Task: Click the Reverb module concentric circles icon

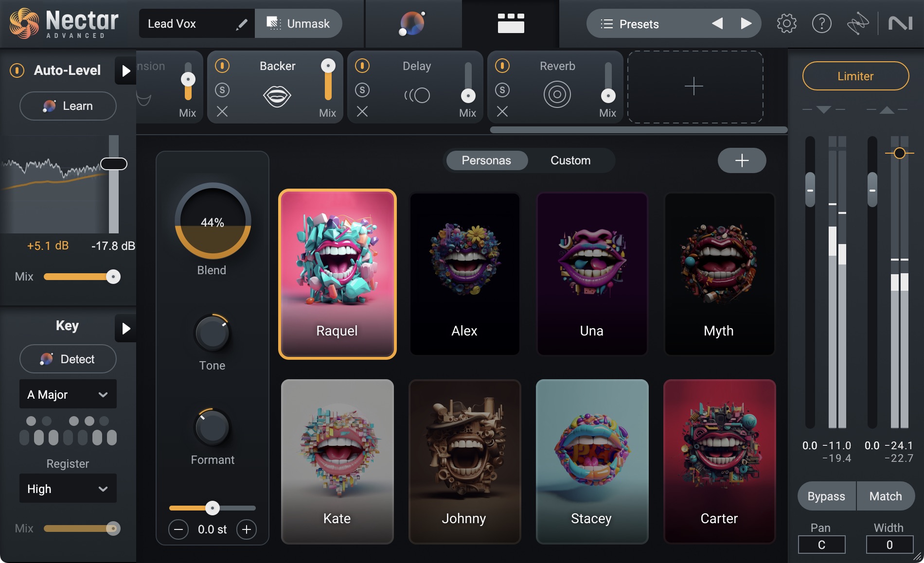Action: click(x=557, y=94)
